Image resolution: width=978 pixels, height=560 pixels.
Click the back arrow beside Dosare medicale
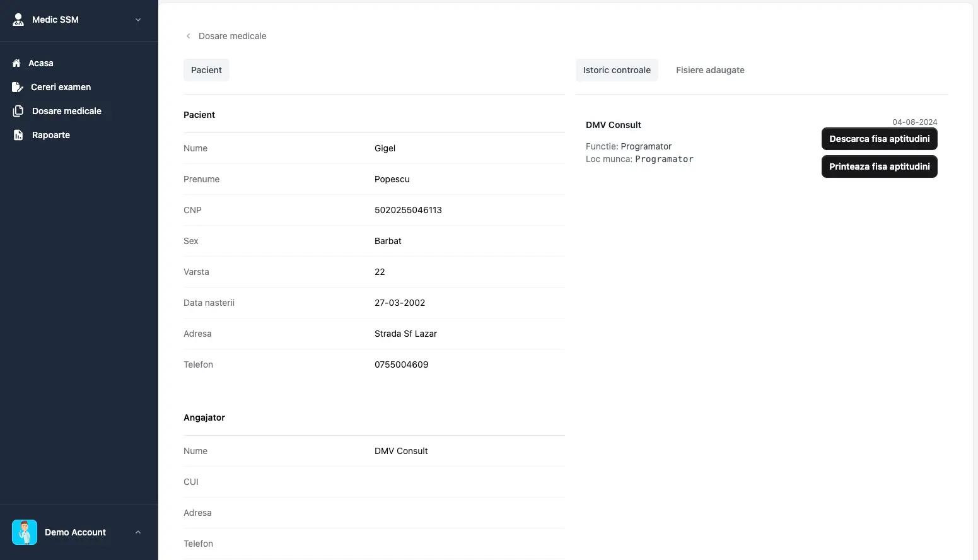188,36
